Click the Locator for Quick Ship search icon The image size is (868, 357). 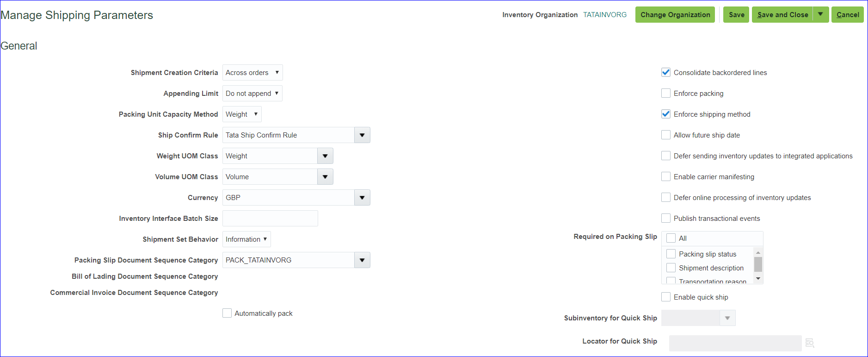click(x=809, y=343)
